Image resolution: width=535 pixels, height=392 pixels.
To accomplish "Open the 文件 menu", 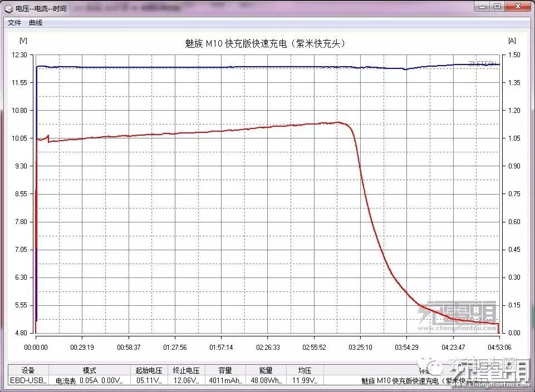I will click(14, 23).
